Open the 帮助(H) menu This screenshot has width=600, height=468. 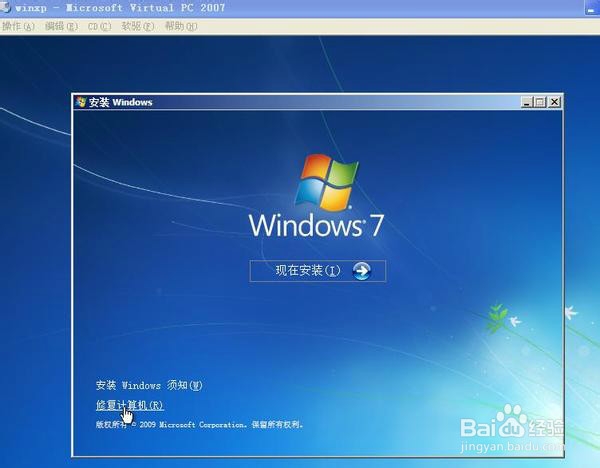click(181, 26)
